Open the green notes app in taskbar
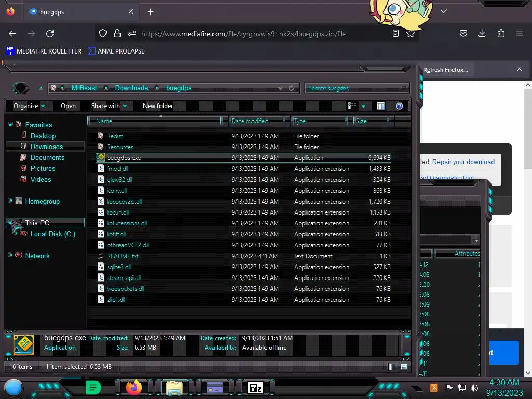 tap(94, 388)
